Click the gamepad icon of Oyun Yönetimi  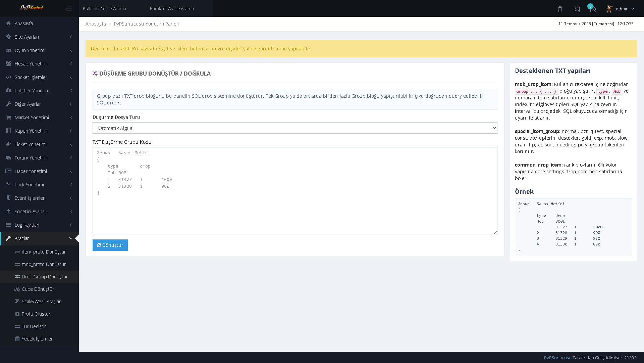9,50
